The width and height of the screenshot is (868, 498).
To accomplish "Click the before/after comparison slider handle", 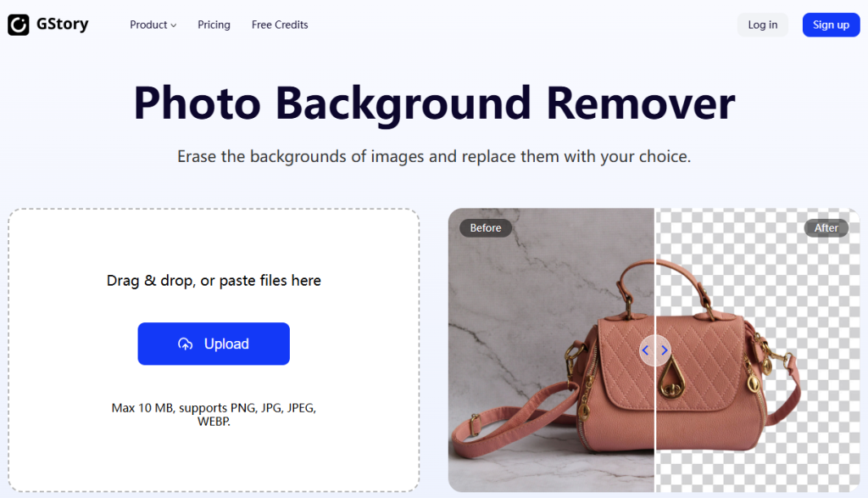I will click(655, 350).
